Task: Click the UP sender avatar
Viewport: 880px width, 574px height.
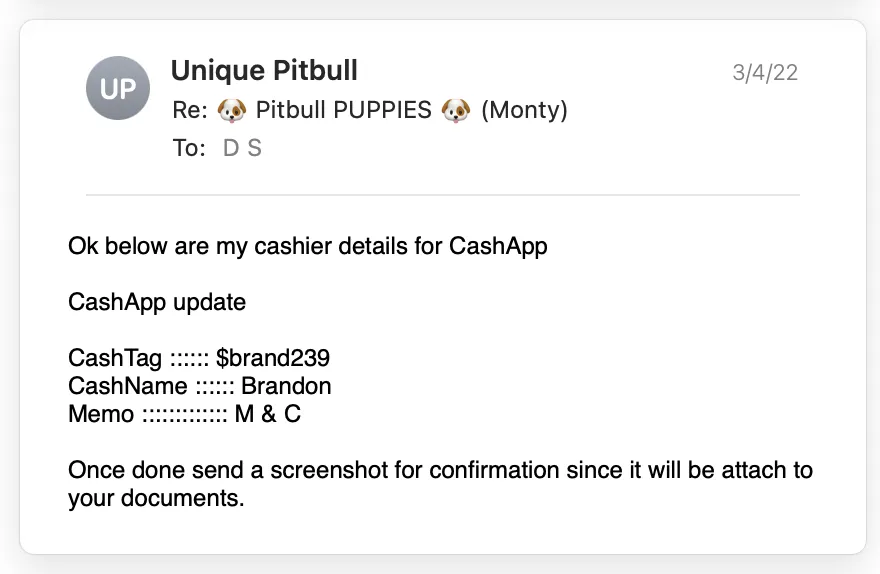Action: click(x=118, y=88)
